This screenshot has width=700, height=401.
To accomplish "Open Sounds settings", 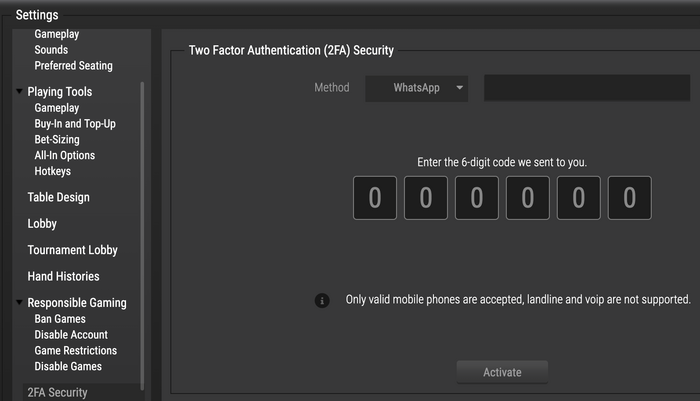I will (51, 50).
